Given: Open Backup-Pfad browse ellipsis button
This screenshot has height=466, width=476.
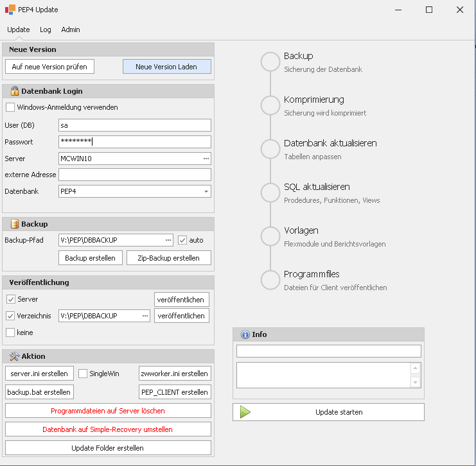Looking at the screenshot, I should pyautogui.click(x=168, y=240).
